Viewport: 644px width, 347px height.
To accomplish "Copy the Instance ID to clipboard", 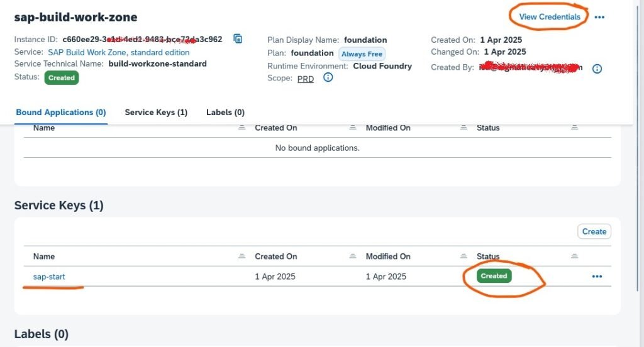I will coord(238,39).
